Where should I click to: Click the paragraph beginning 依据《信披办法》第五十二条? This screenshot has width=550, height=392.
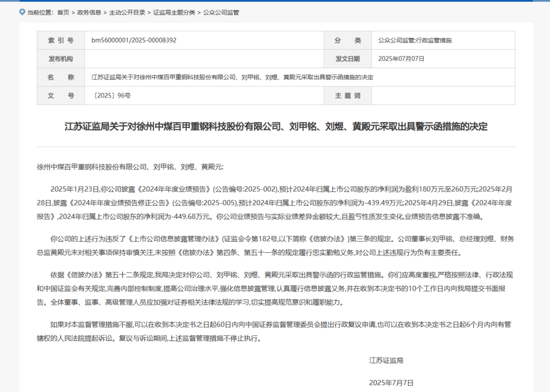point(276,288)
